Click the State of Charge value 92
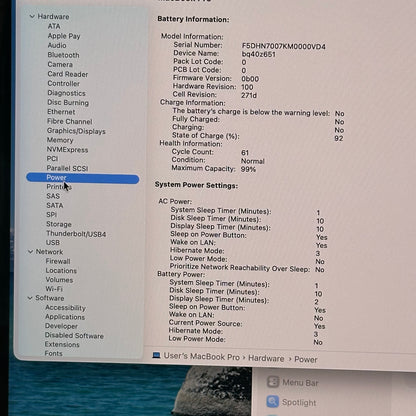This screenshot has width=416, height=416. (x=339, y=138)
